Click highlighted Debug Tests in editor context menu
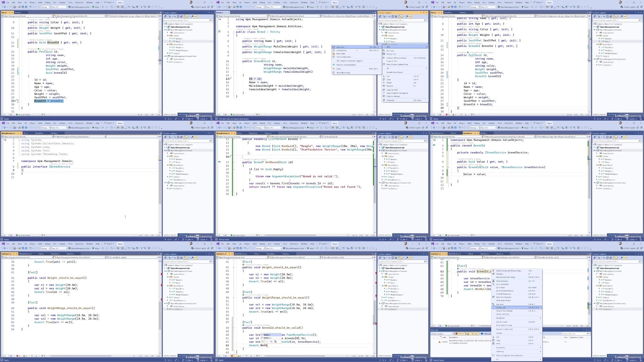 [x=517, y=308]
